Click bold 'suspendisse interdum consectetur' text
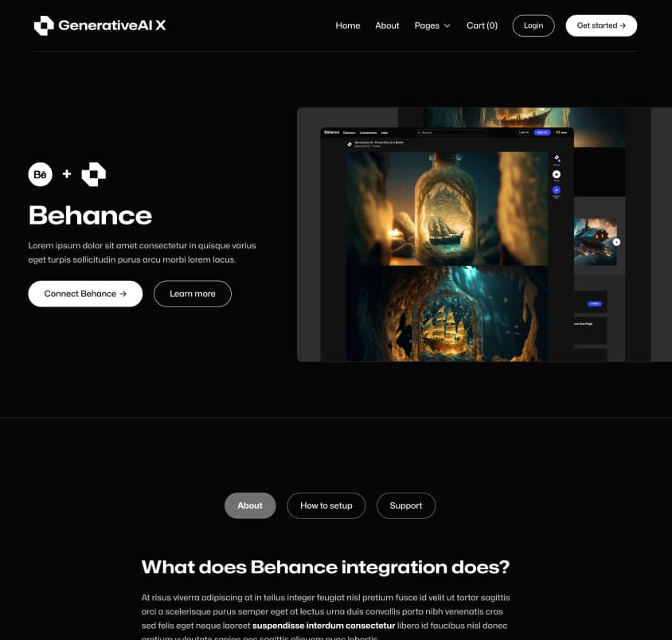This screenshot has width=672, height=640. tap(323, 626)
